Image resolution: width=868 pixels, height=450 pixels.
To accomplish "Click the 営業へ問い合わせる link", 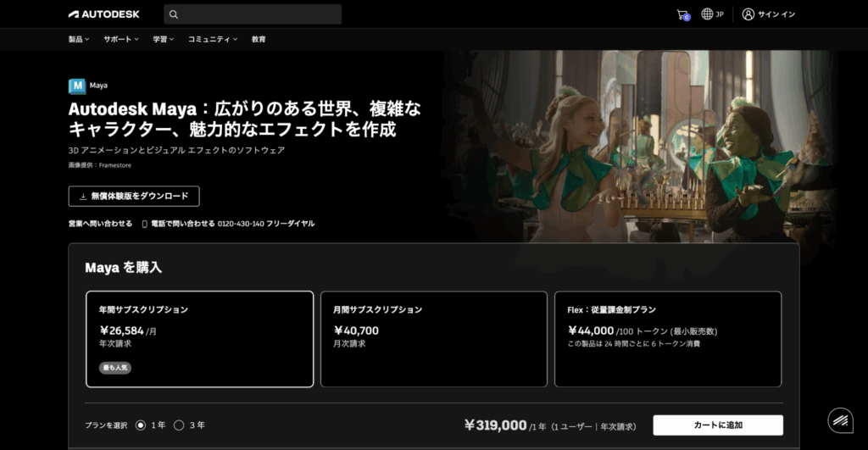I will point(100,224).
